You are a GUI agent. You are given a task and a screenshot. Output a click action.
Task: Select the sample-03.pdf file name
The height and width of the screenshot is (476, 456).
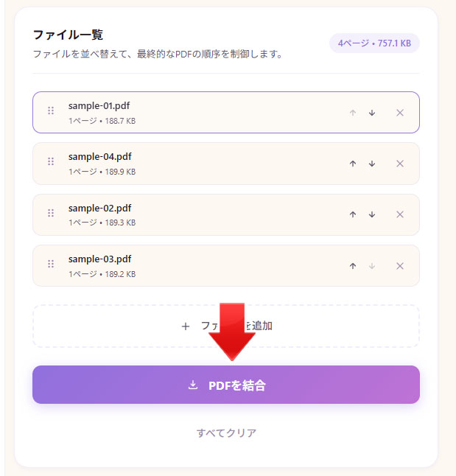point(99,259)
